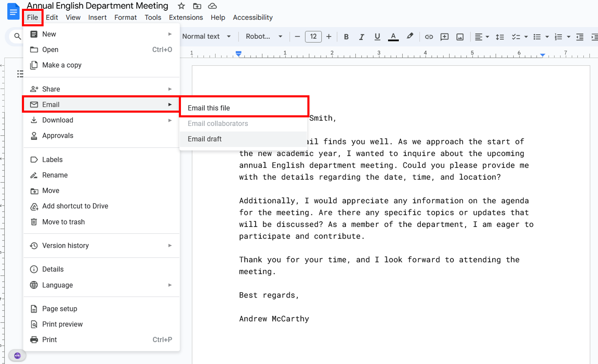Click the add comment icon

pos(444,37)
